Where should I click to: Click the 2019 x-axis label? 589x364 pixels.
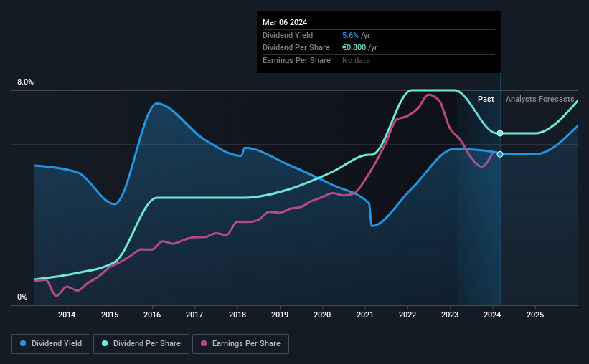[280, 315]
